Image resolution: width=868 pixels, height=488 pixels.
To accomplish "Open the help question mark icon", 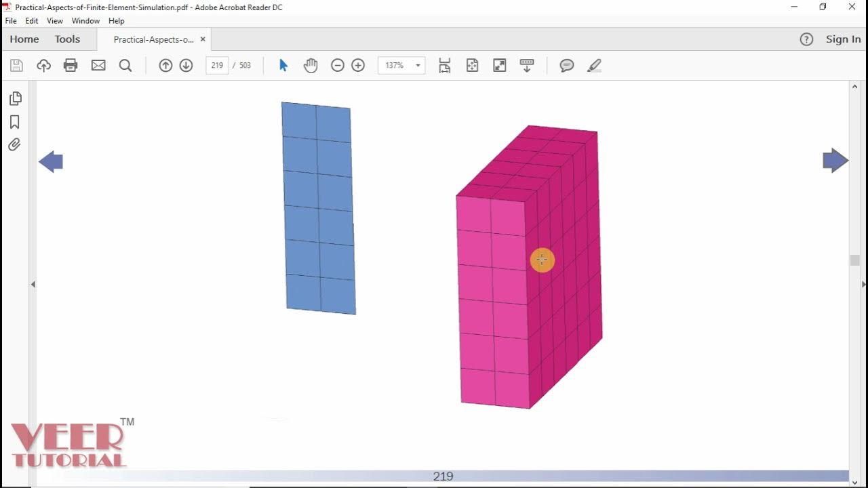I will pos(806,39).
